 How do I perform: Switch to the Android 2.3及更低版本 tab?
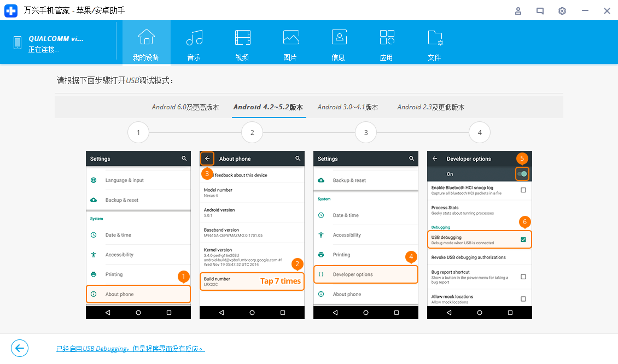[x=432, y=107]
